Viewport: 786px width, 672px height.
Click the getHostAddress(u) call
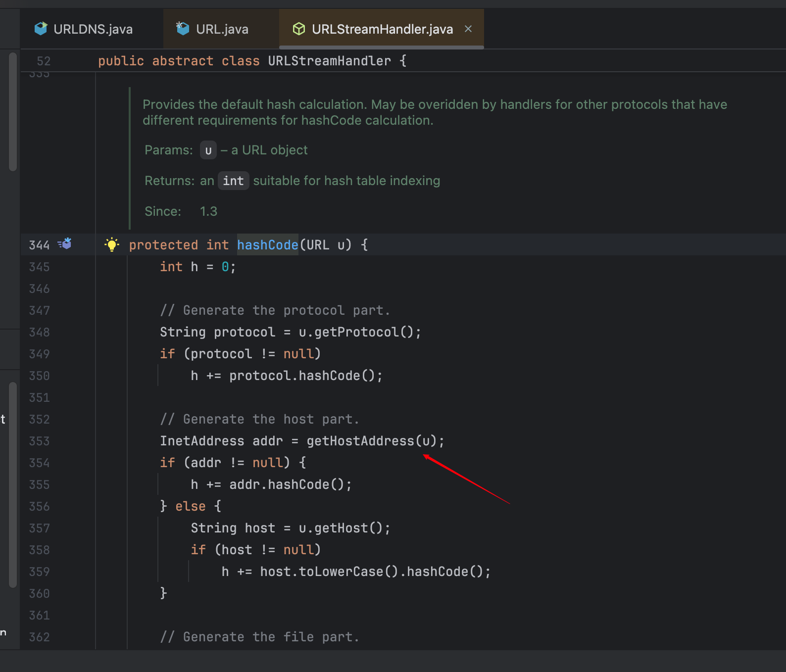pyautogui.click(x=371, y=441)
